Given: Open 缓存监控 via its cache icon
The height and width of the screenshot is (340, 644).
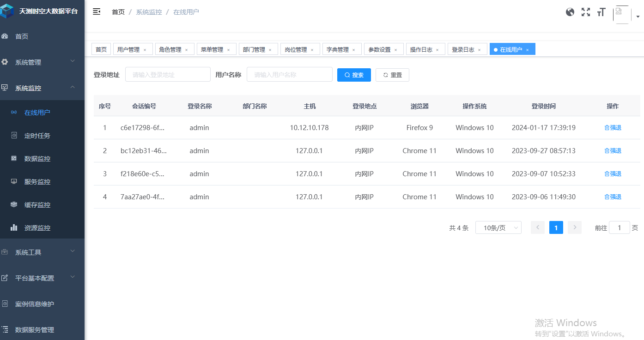Looking at the screenshot, I should pos(14,204).
